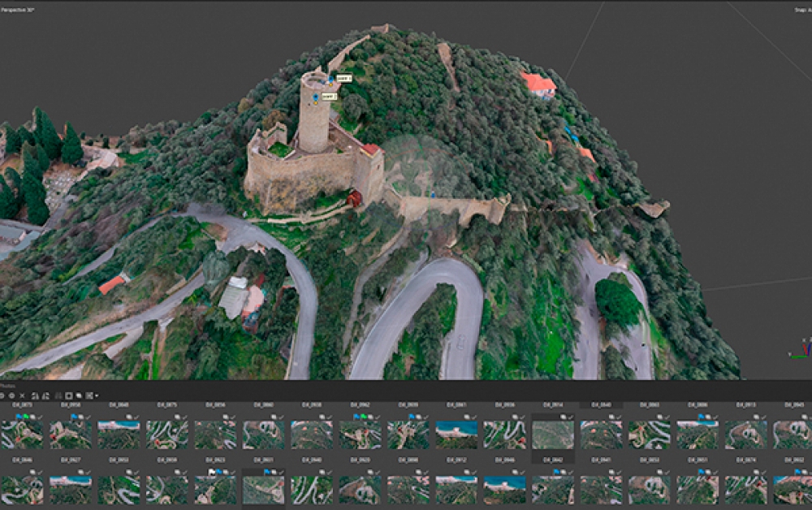Click the Perspective 30° view label
This screenshot has width=812, height=510.
pyautogui.click(x=18, y=9)
